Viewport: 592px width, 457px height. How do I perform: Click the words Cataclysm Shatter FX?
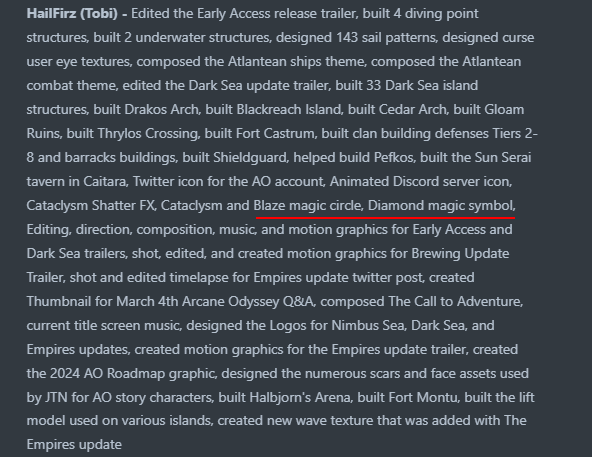click(91, 205)
